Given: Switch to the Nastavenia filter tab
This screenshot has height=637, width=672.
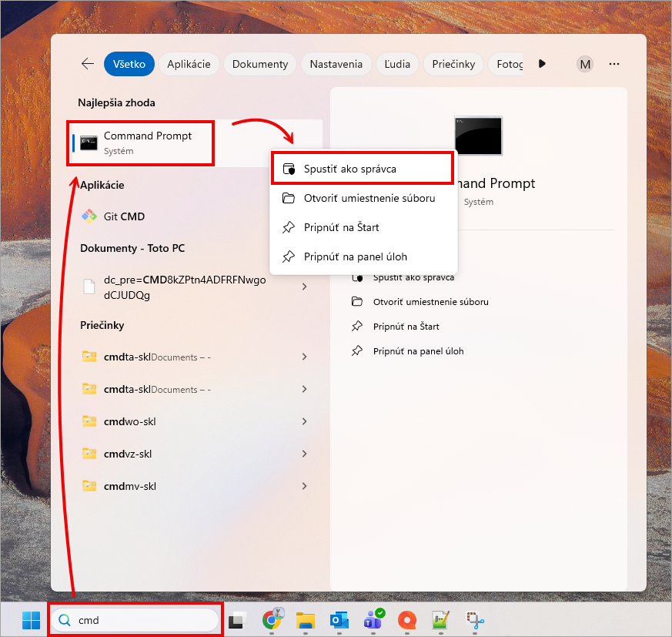Looking at the screenshot, I should click(336, 64).
